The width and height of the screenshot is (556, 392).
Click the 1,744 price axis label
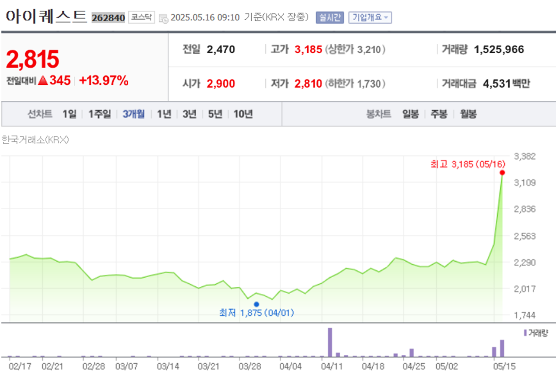point(525,315)
